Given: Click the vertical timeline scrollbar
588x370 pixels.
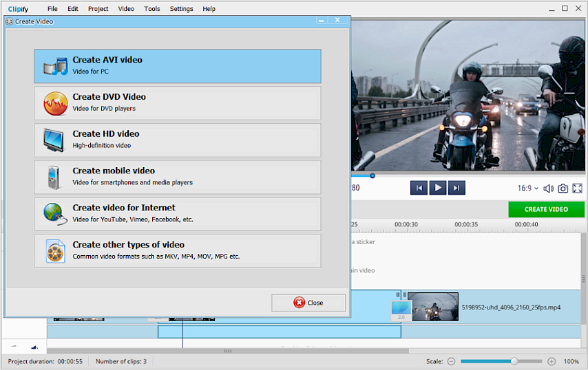Looking at the screenshot, I should click(583, 279).
